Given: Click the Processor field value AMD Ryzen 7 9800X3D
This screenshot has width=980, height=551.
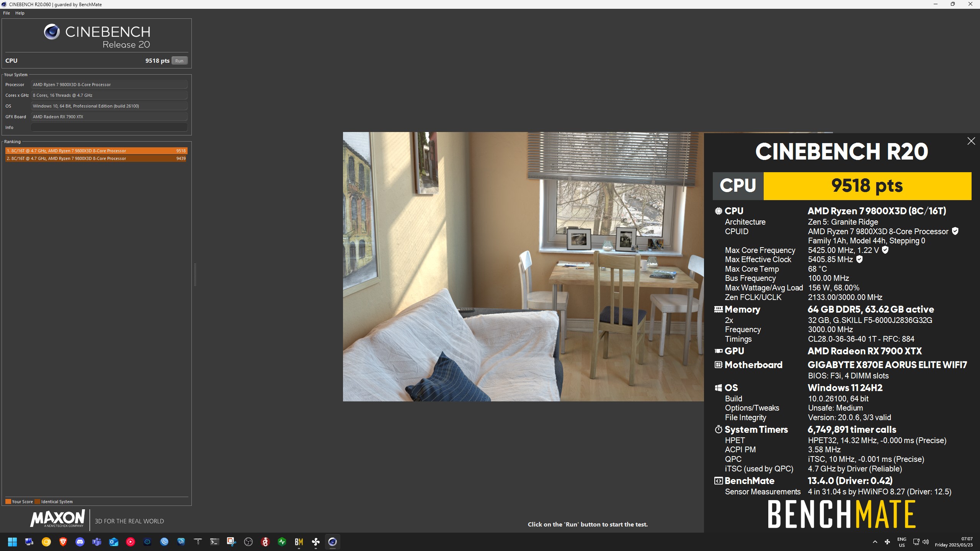Looking at the screenshot, I should pyautogui.click(x=109, y=85).
